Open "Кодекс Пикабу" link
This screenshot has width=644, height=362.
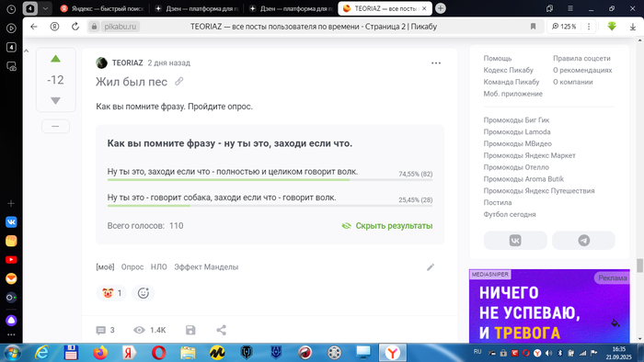click(508, 70)
